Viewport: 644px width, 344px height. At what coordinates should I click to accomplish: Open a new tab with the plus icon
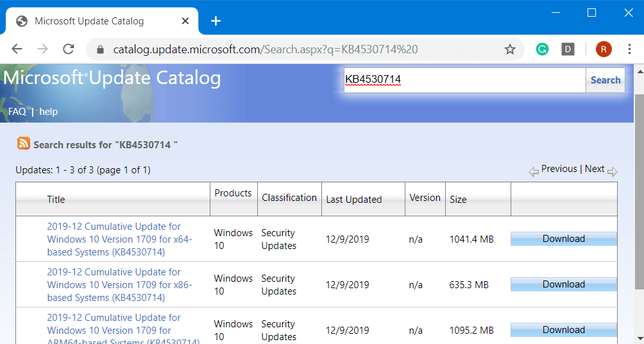tap(216, 21)
